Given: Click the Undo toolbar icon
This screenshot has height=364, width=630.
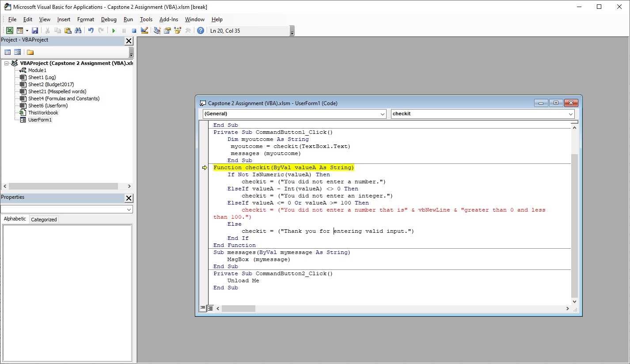Looking at the screenshot, I should (91, 30).
